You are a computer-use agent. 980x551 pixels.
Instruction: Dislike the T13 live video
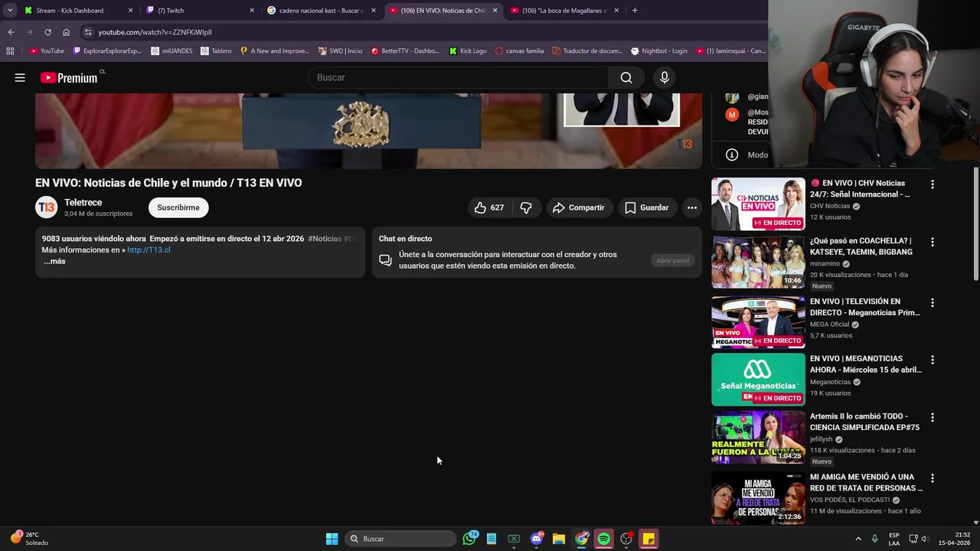[526, 207]
